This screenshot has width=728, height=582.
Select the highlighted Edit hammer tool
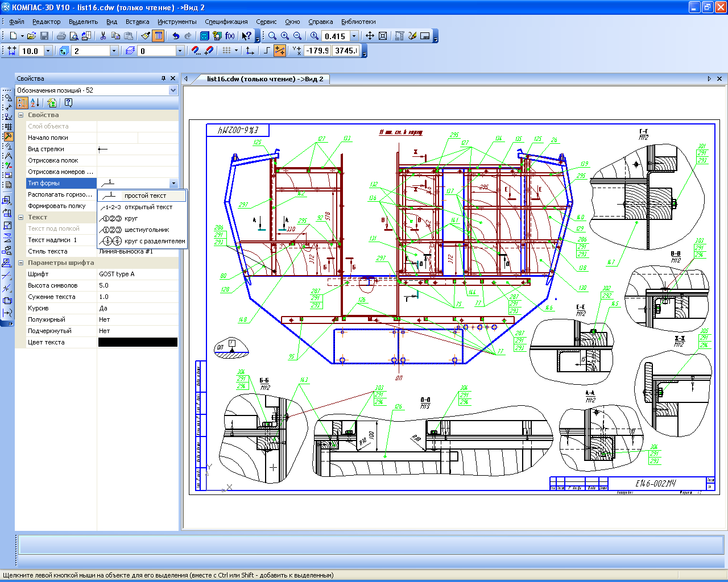click(8, 136)
